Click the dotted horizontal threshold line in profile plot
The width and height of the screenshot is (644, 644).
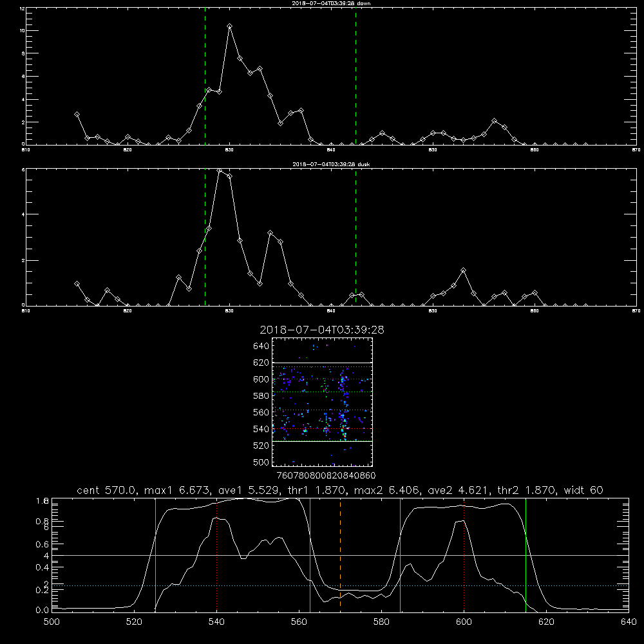click(340, 585)
